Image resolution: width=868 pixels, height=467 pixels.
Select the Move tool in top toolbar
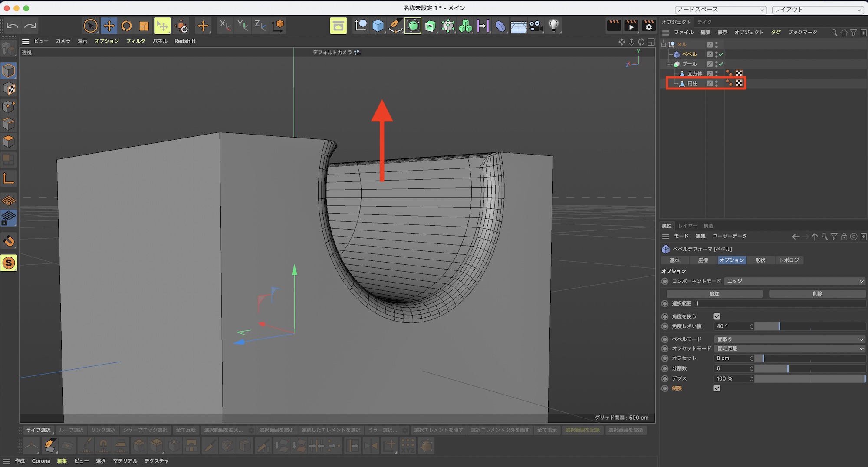click(x=109, y=26)
